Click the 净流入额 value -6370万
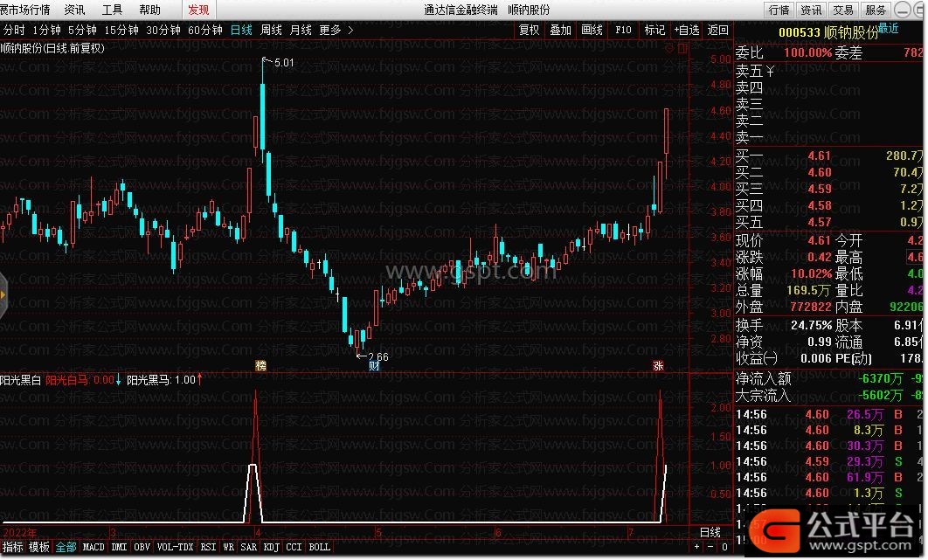 point(881,378)
